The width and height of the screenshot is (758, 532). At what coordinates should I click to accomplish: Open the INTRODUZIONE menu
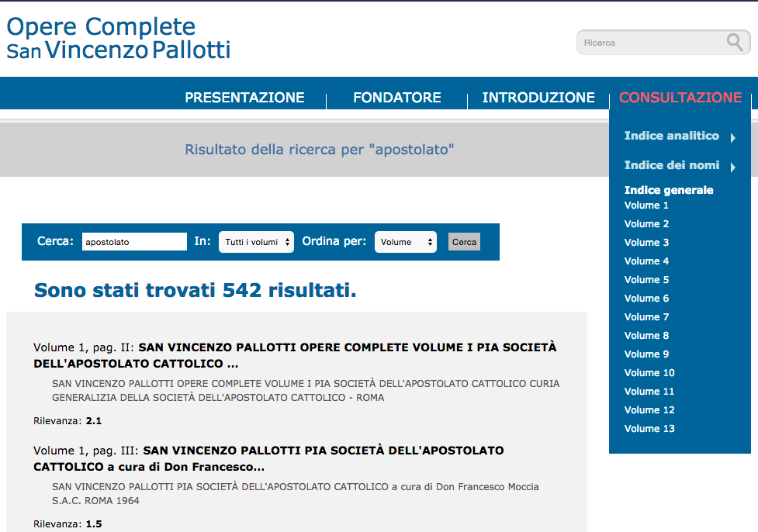pos(538,98)
